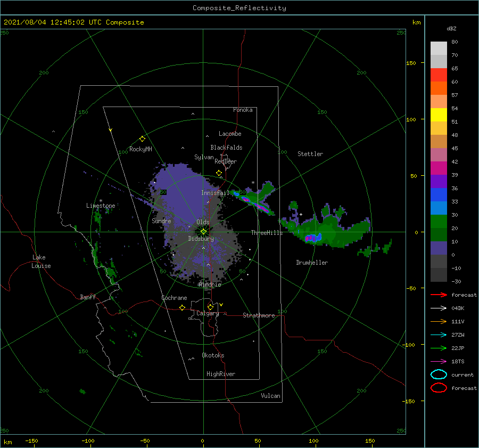Click the magenta 18TS arrow icon
Image resolution: width=479 pixels, height=448 pixels.
click(439, 362)
